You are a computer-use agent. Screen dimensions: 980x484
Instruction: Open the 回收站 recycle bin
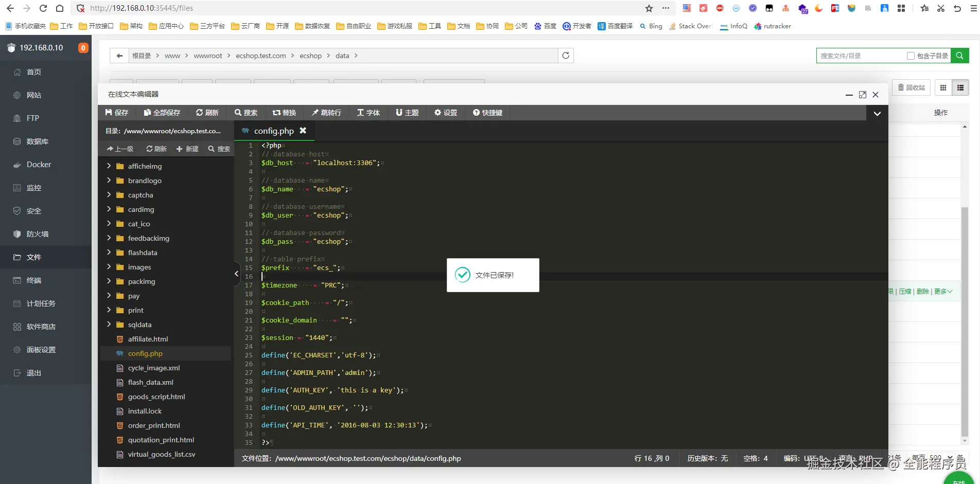(912, 87)
